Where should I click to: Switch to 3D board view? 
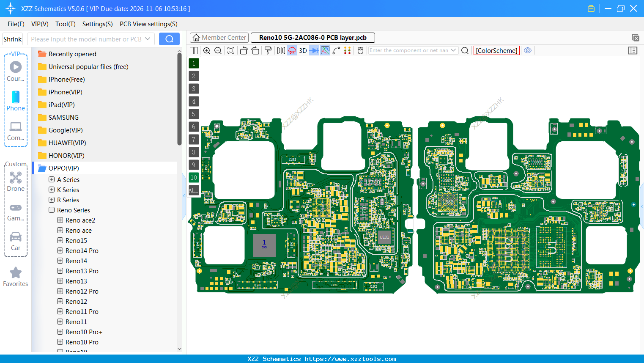pos(303,50)
